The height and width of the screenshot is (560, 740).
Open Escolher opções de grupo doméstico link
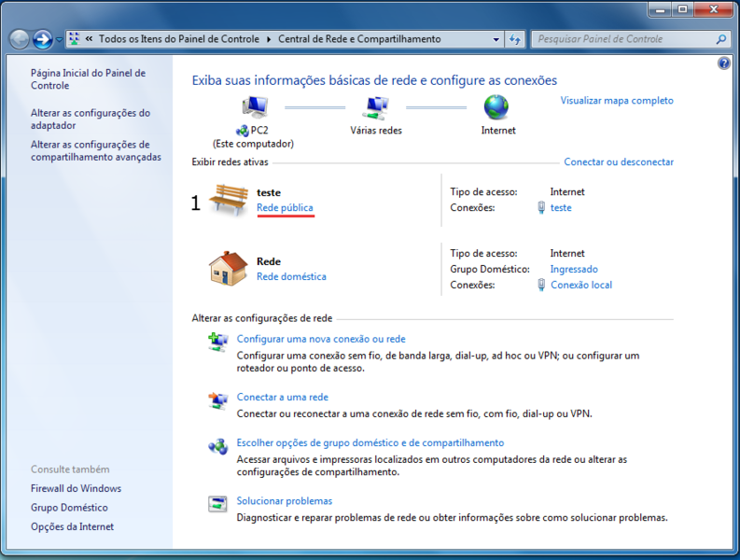pos(370,443)
